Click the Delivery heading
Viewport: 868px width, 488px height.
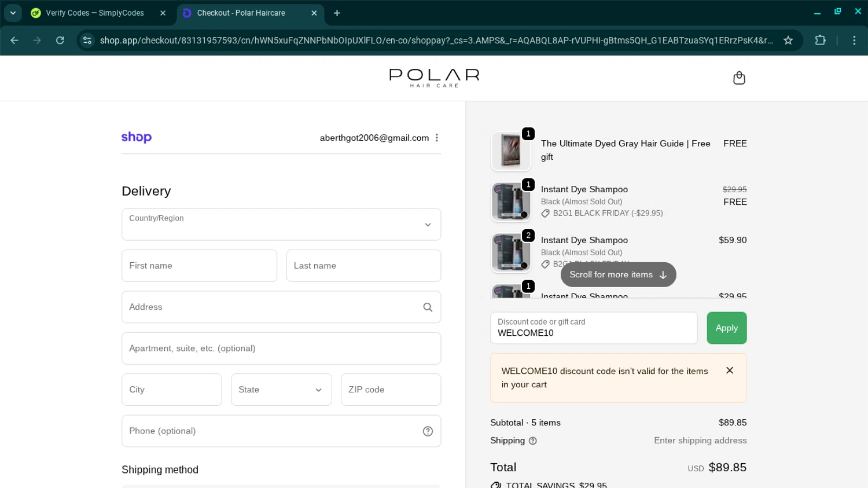pos(146,191)
